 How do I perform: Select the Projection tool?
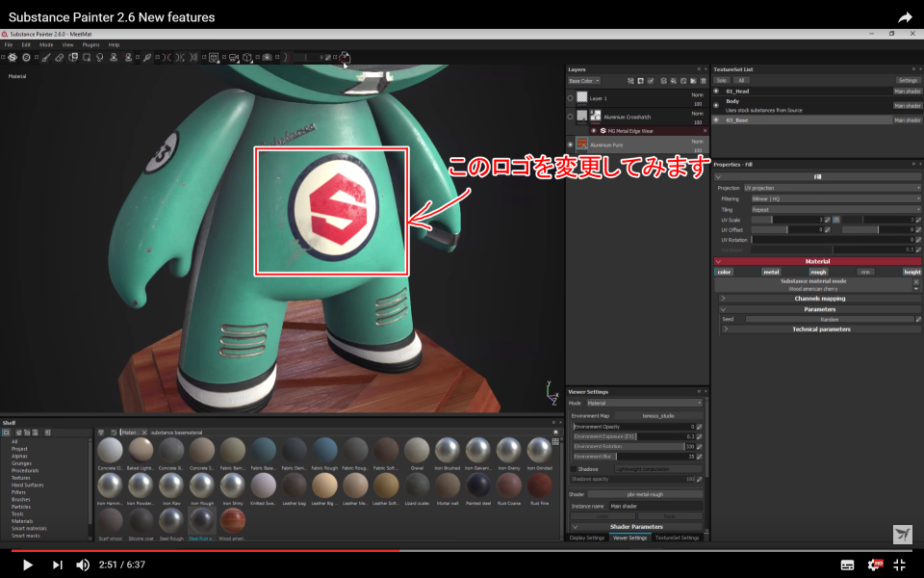pyautogui.click(x=73, y=57)
